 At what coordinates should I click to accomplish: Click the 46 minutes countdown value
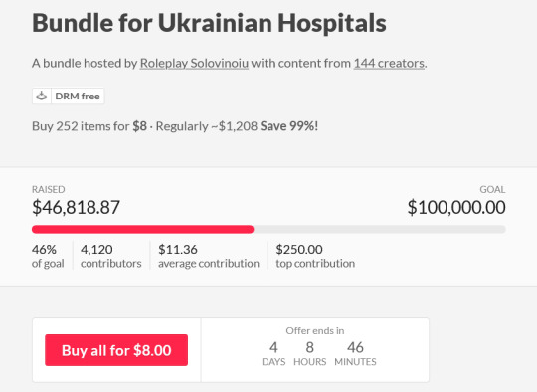[355, 347]
